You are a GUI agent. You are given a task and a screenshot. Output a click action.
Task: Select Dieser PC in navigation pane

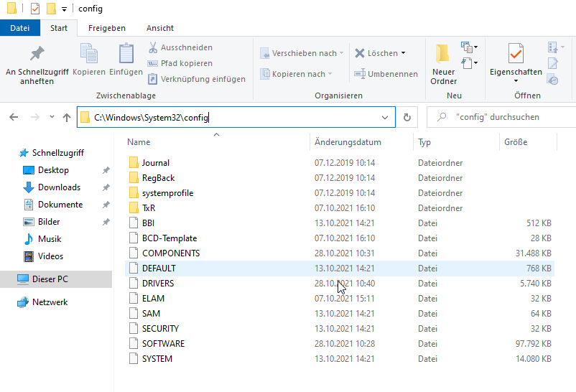pyautogui.click(x=56, y=279)
